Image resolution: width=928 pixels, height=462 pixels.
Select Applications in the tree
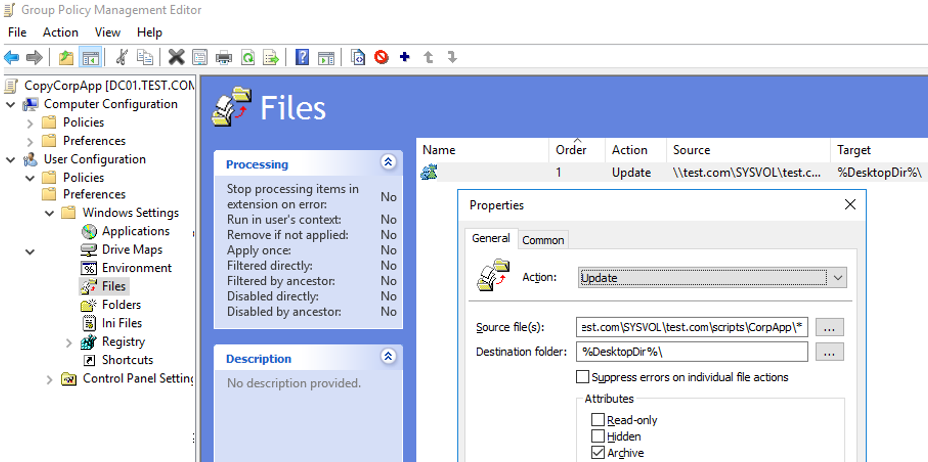(136, 231)
